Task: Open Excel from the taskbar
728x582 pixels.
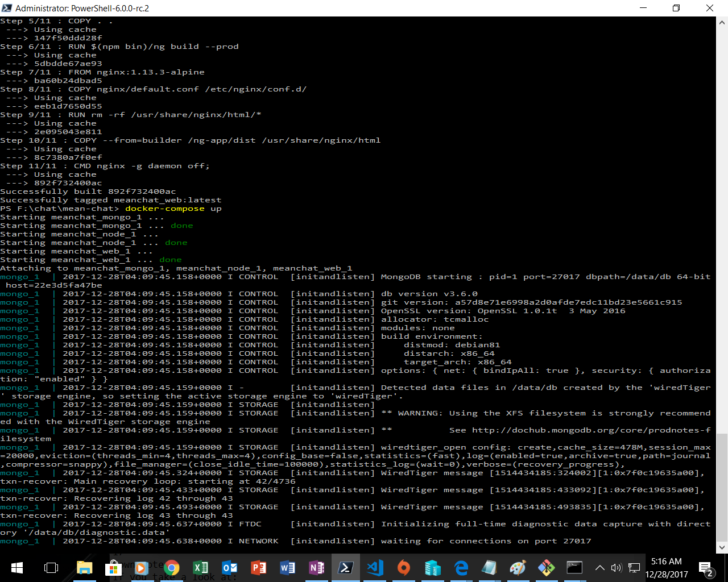Action: [201, 568]
